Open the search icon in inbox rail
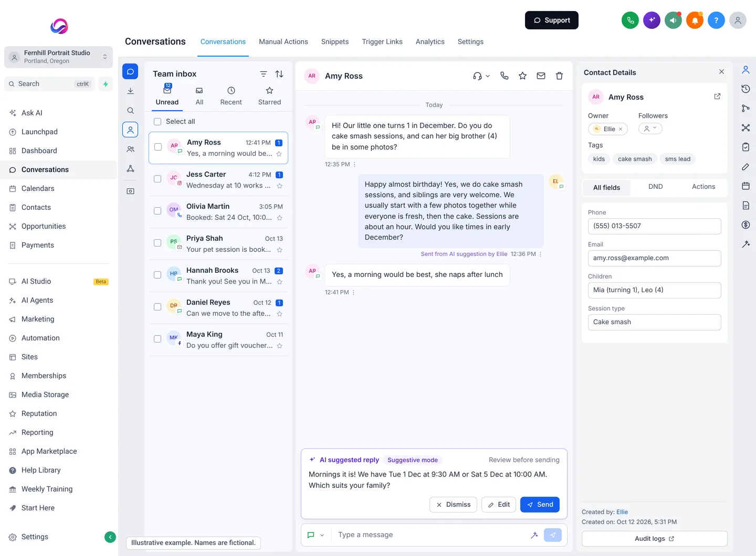This screenshot has height=556, width=756. (x=130, y=111)
